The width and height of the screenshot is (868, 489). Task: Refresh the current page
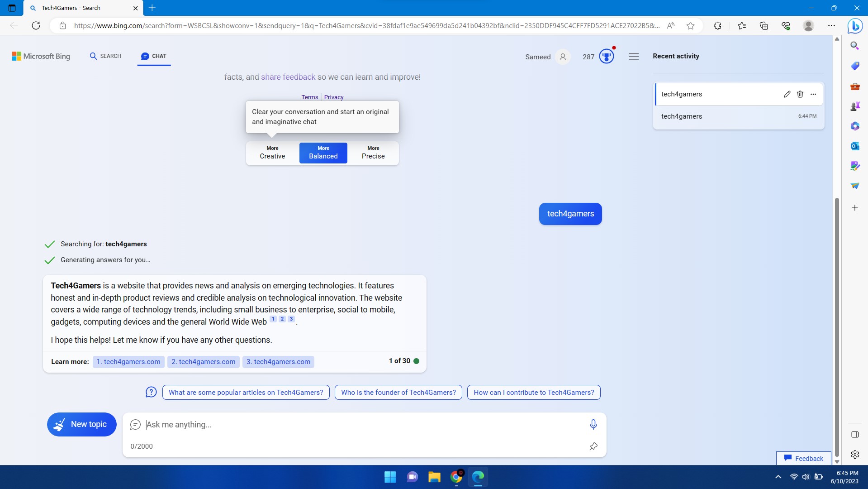coord(36,26)
